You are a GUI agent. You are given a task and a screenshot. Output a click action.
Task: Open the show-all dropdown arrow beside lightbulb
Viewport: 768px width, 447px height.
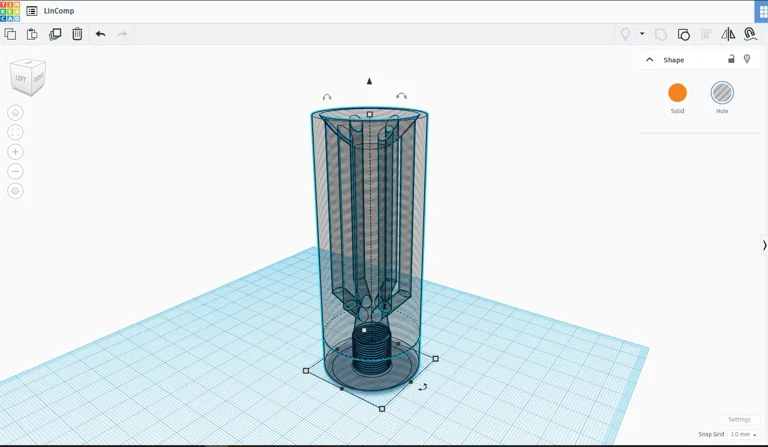click(x=642, y=34)
